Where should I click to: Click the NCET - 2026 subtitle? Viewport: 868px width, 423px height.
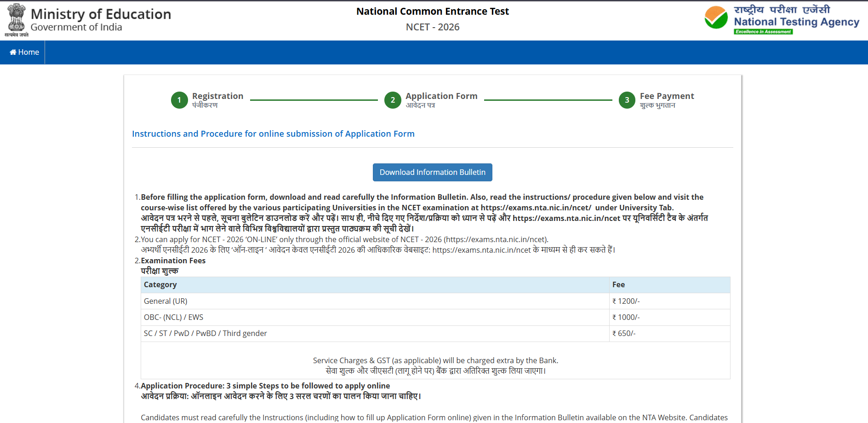tap(432, 27)
